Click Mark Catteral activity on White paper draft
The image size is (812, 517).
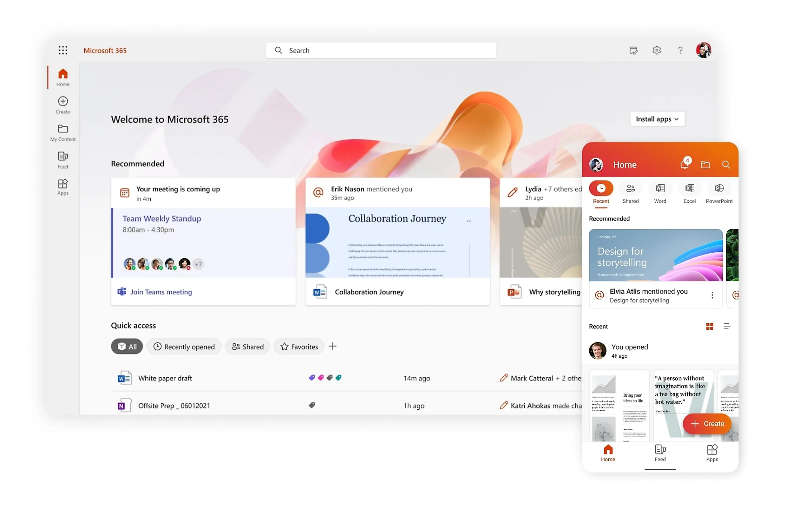pos(541,378)
